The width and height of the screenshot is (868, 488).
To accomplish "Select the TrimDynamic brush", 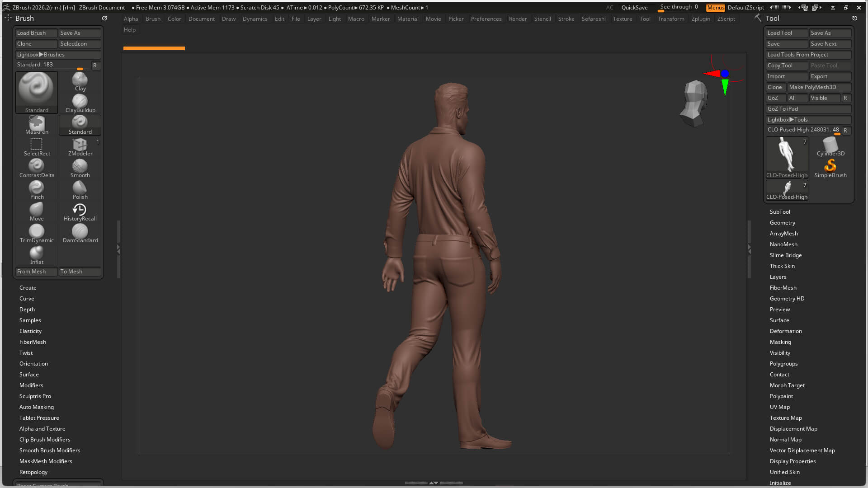I will point(37,234).
